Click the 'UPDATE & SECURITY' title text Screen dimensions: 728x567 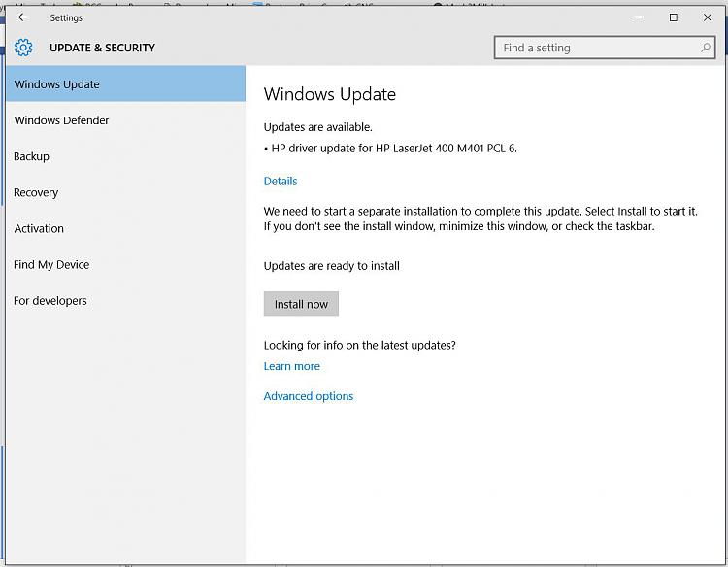102,48
